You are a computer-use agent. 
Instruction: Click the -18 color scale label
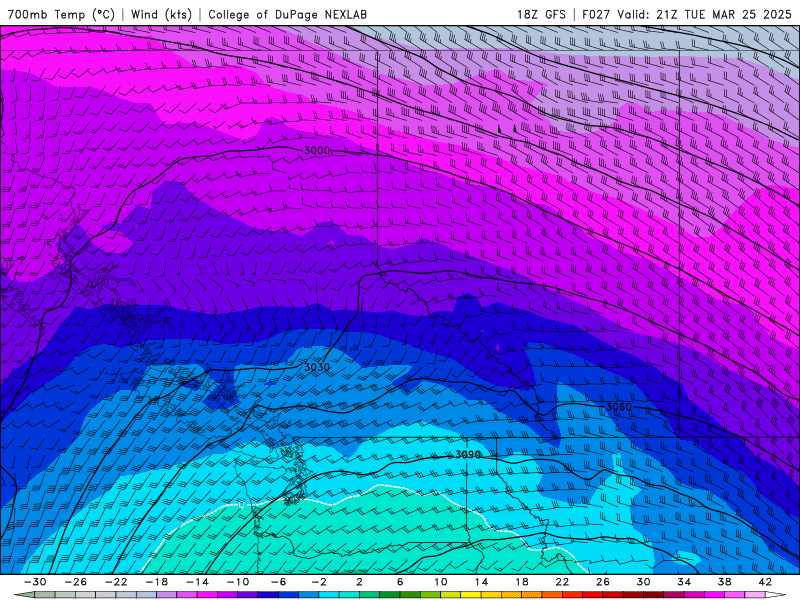pyautogui.click(x=157, y=582)
